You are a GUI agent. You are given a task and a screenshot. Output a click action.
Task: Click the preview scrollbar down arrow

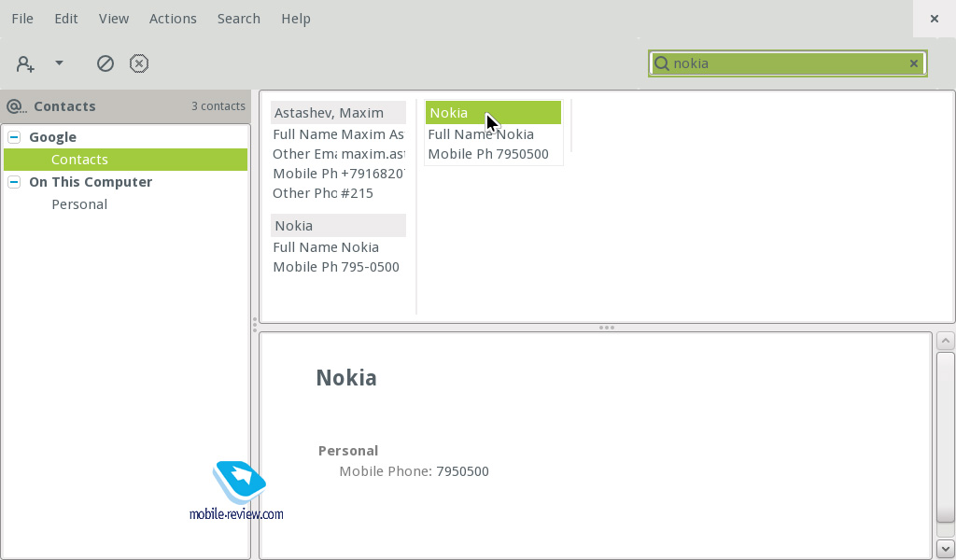pyautogui.click(x=945, y=548)
